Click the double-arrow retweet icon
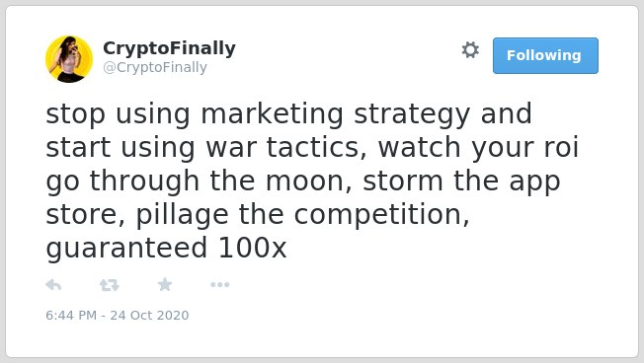This screenshot has height=363, width=644. click(x=110, y=285)
